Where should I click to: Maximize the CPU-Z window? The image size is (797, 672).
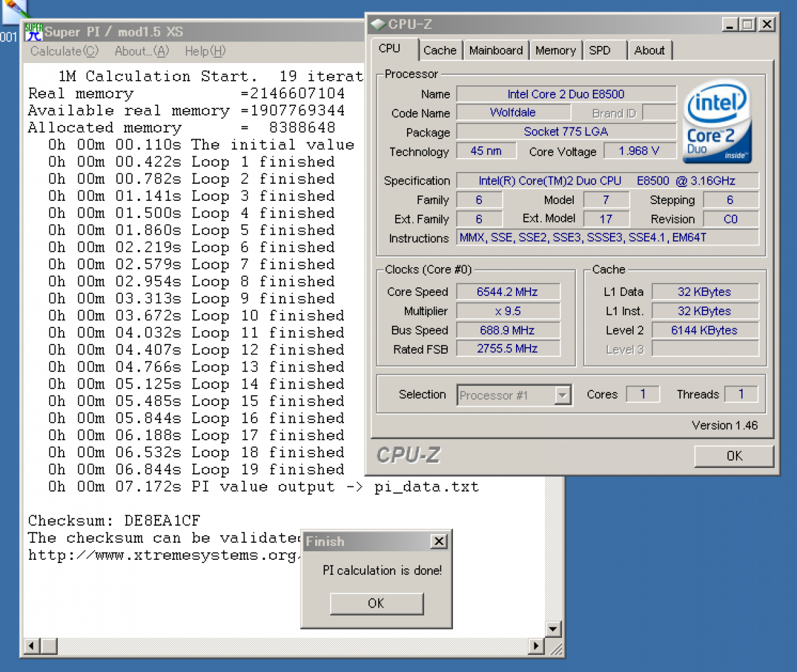point(747,25)
